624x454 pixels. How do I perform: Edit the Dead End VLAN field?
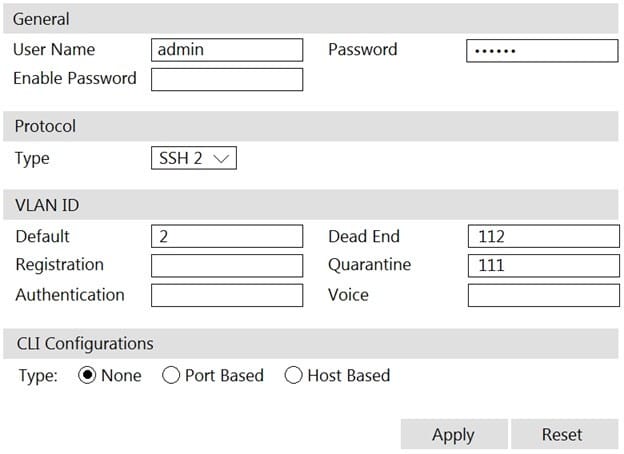[544, 236]
